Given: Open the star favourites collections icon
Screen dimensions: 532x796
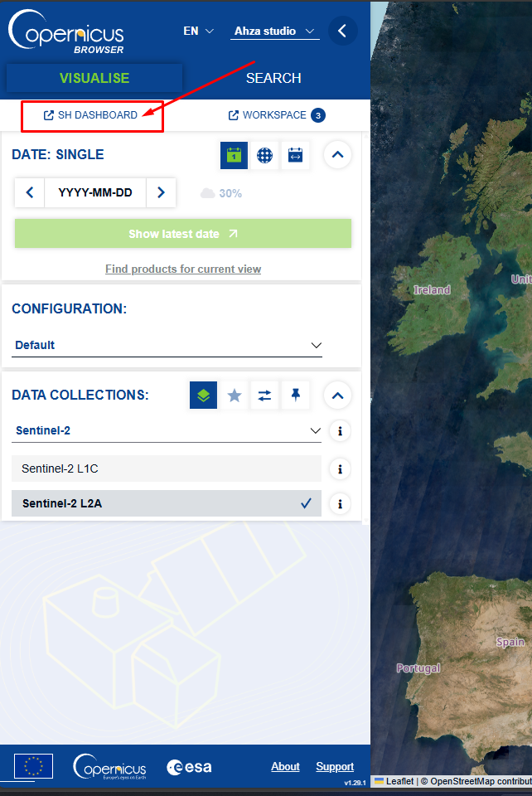Looking at the screenshot, I should (x=235, y=395).
